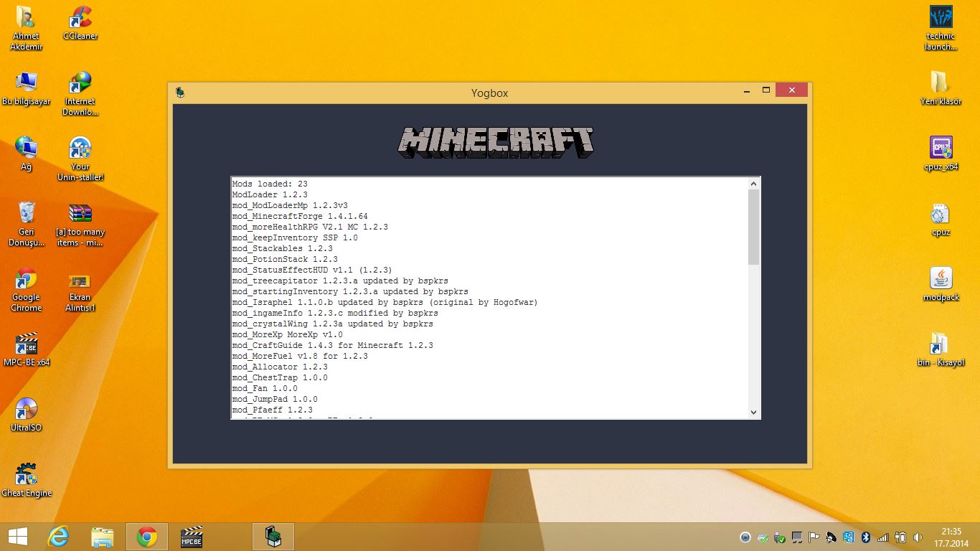Click 'mod_ModLoaderMp 1.2.3v3' line
This screenshot has width=980, height=551.
click(290, 205)
